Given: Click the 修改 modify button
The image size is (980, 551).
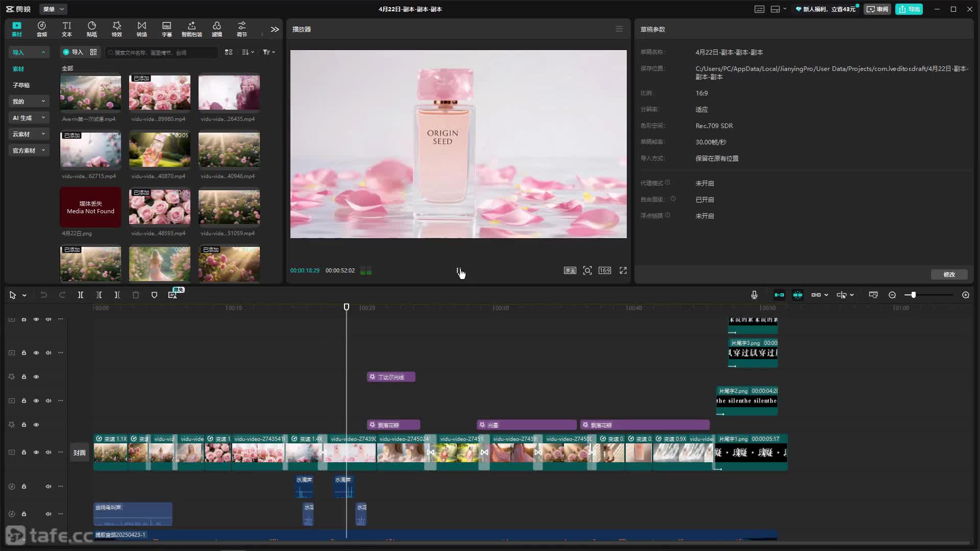Looking at the screenshot, I should point(949,274).
